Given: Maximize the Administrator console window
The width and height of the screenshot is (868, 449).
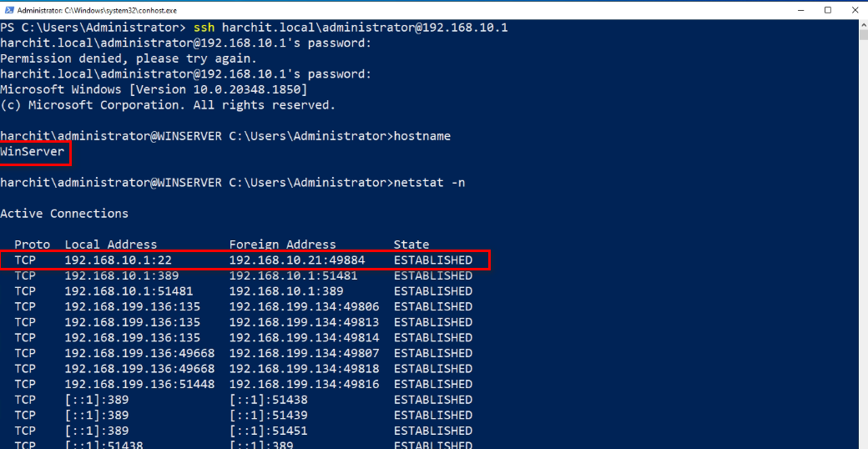Looking at the screenshot, I should pos(827,10).
